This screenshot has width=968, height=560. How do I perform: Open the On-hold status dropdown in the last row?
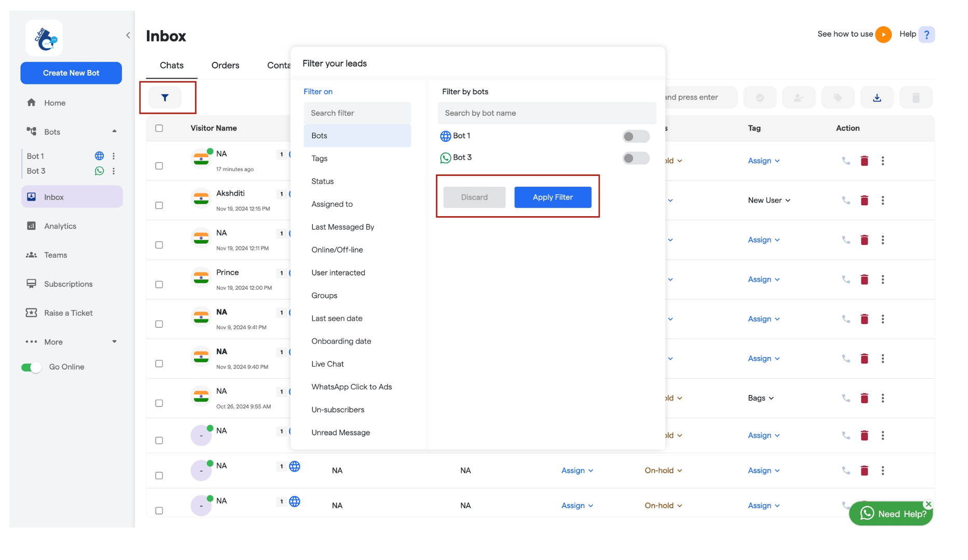663,506
